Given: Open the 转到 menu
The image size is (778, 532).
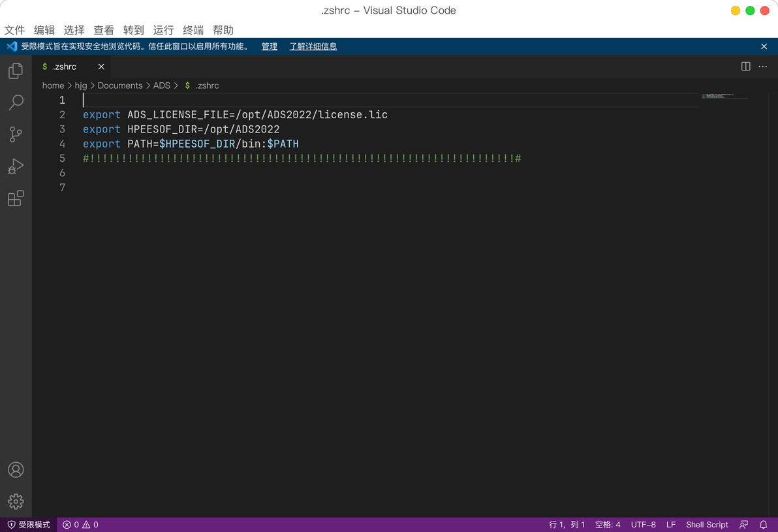Looking at the screenshot, I should 133,30.
